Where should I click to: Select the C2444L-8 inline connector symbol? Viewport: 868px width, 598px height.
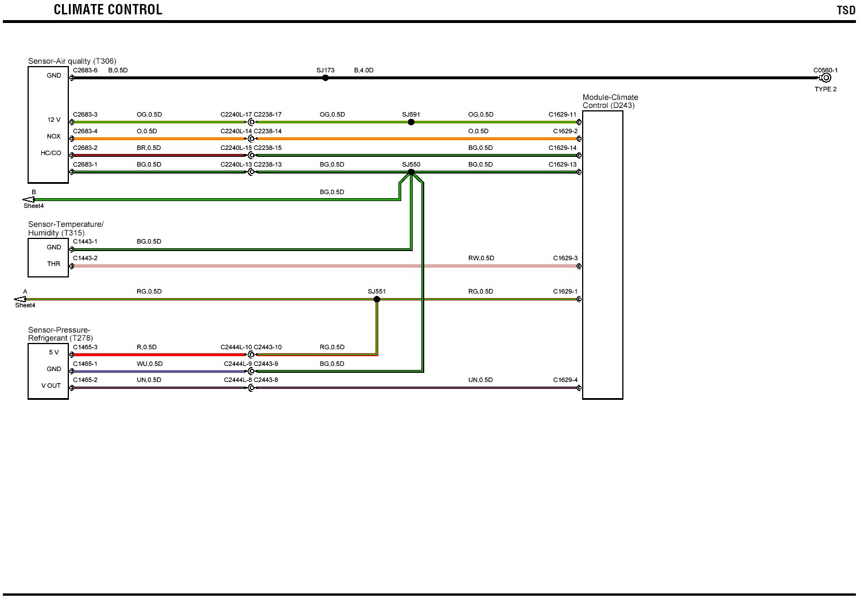pos(251,388)
